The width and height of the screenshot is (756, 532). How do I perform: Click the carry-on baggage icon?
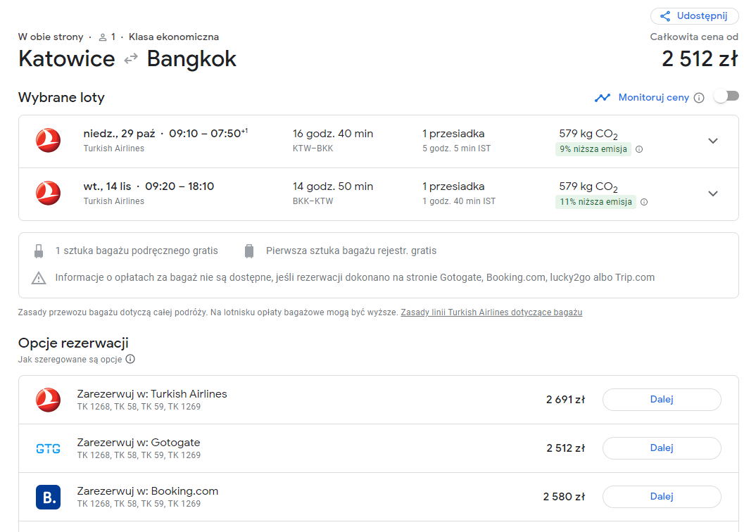click(x=39, y=251)
